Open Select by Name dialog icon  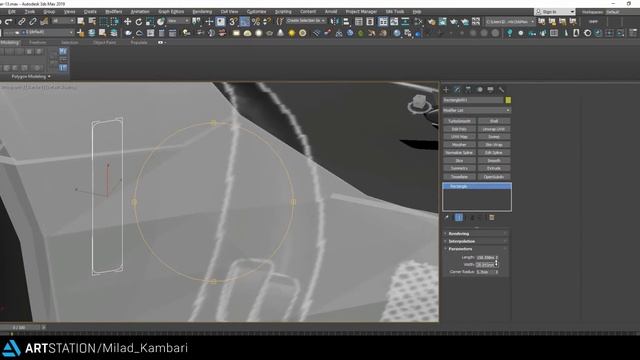pos(92,22)
